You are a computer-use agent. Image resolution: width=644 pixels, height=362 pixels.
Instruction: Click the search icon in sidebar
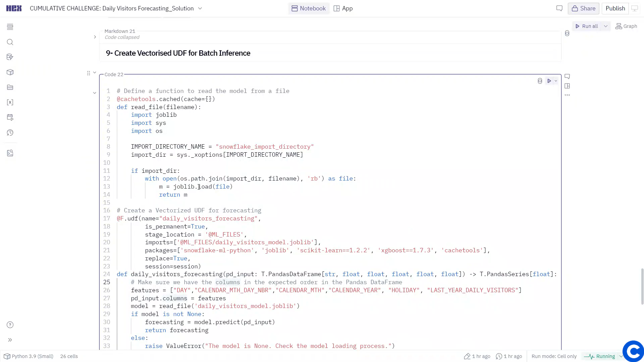pyautogui.click(x=10, y=42)
